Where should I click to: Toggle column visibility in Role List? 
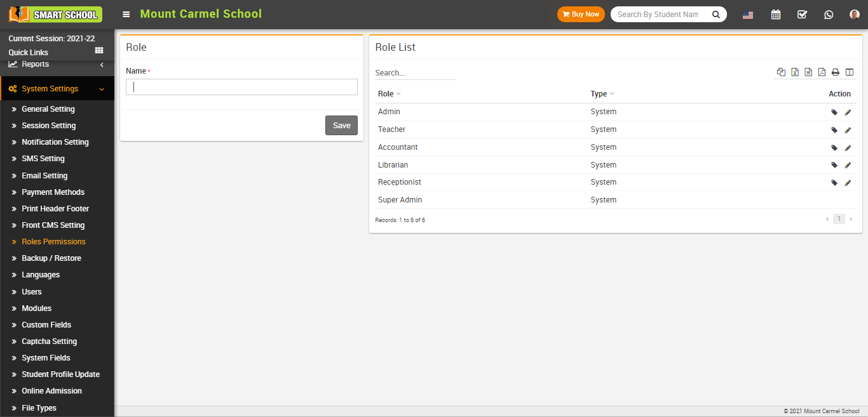[x=850, y=72]
